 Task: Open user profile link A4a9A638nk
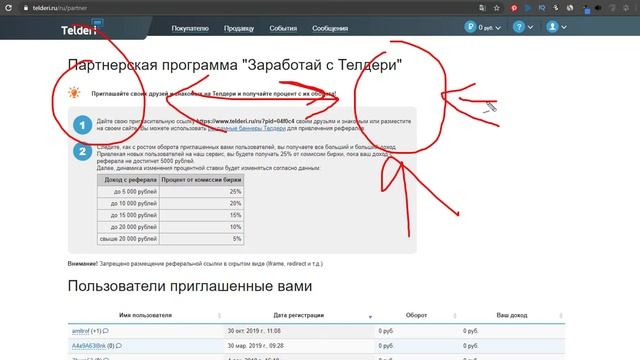[x=89, y=346]
